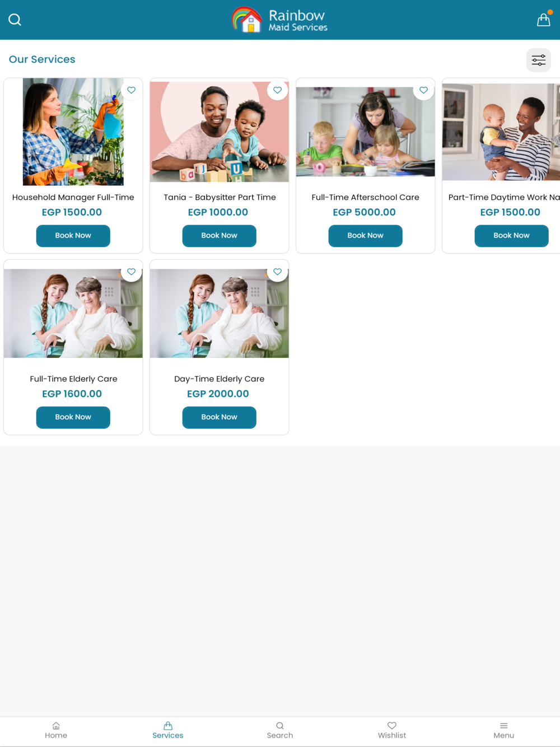The width and height of the screenshot is (560, 747).
Task: Open the services filter options button
Action: (x=539, y=60)
